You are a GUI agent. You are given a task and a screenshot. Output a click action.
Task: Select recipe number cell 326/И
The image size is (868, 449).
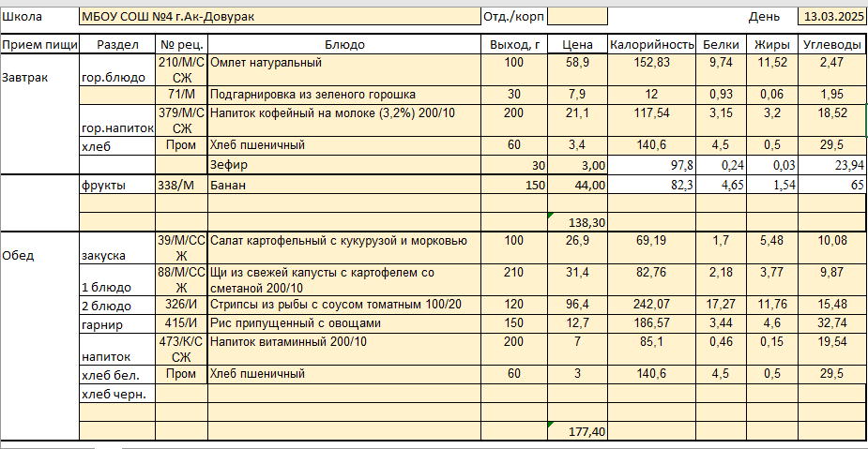pyautogui.click(x=181, y=306)
